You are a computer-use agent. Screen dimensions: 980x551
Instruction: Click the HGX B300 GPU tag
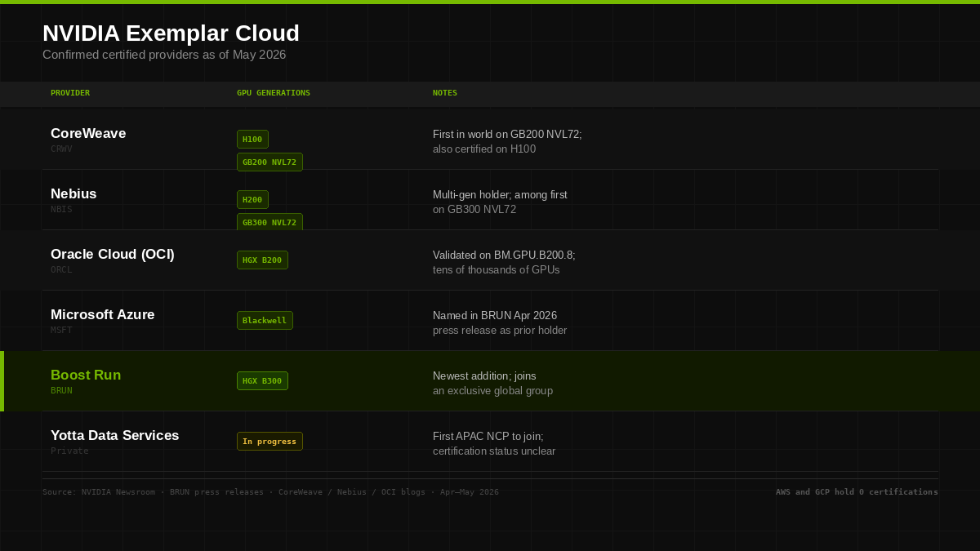[x=262, y=381]
